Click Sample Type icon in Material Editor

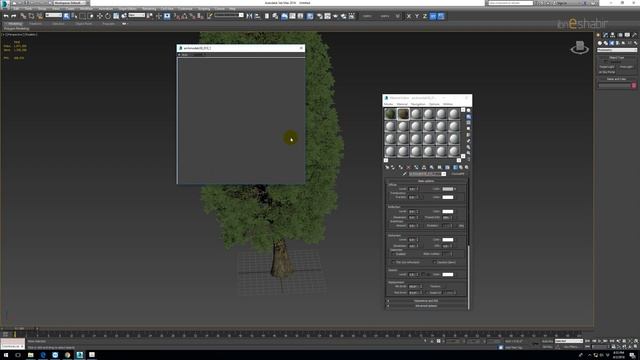[468, 110]
